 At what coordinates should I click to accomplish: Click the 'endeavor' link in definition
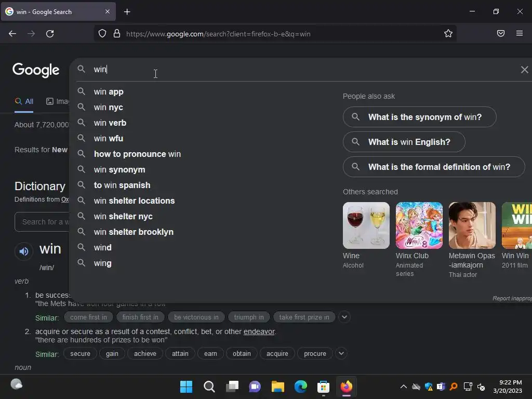point(259,331)
